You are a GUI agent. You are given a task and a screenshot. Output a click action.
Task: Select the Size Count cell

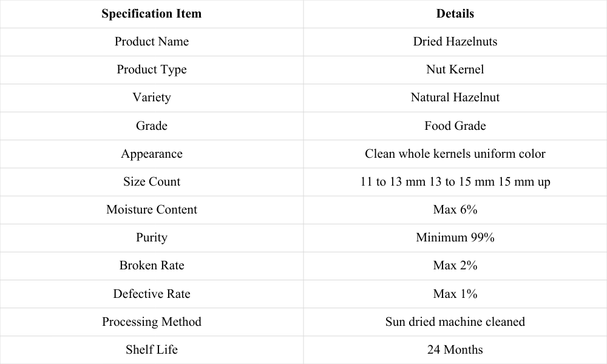pyautogui.click(x=151, y=182)
